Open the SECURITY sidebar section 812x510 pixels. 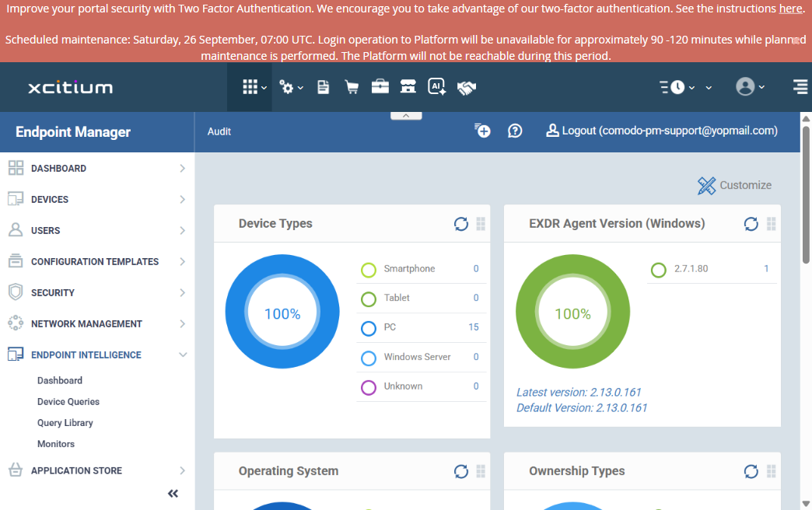[97, 292]
